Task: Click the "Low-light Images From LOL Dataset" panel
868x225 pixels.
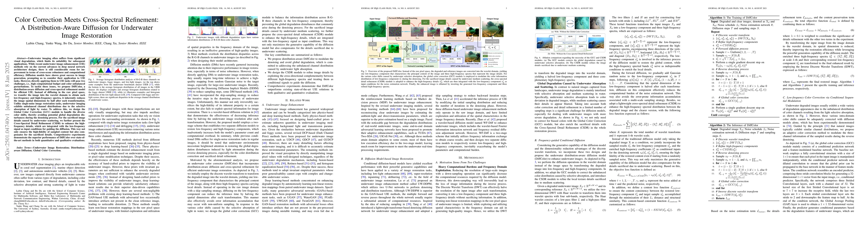Action: tap(149, 66)
